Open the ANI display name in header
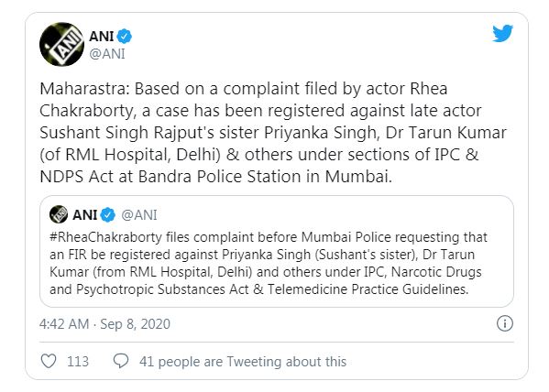 101,37
